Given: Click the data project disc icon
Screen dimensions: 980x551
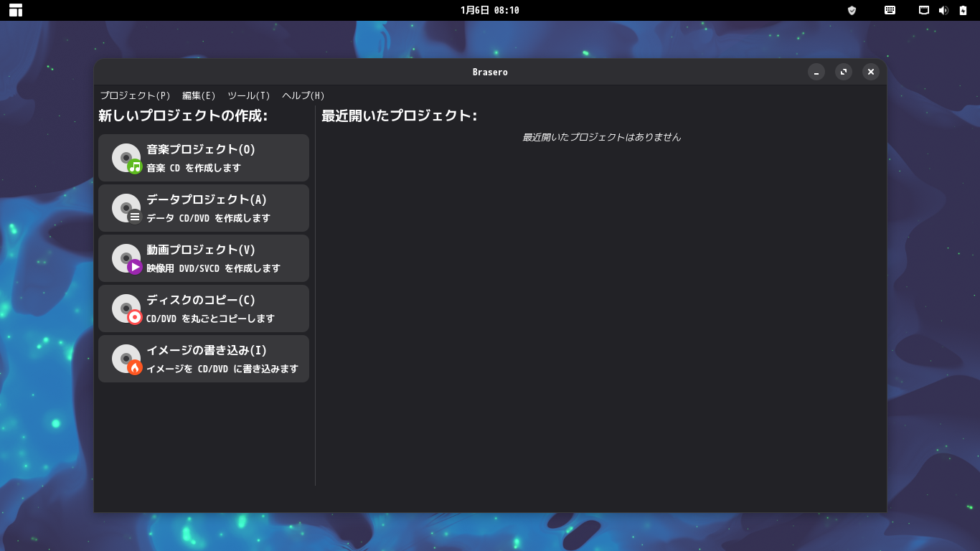Looking at the screenshot, I should (127, 209).
